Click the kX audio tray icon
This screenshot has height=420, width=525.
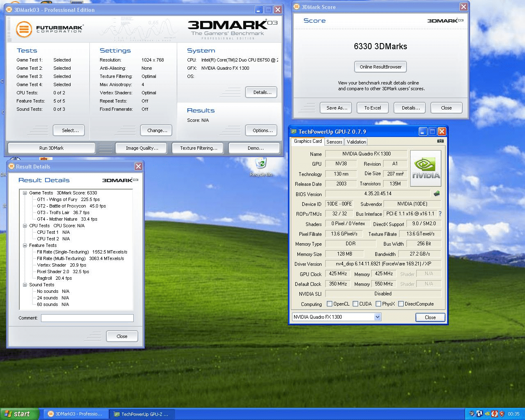tap(479, 414)
